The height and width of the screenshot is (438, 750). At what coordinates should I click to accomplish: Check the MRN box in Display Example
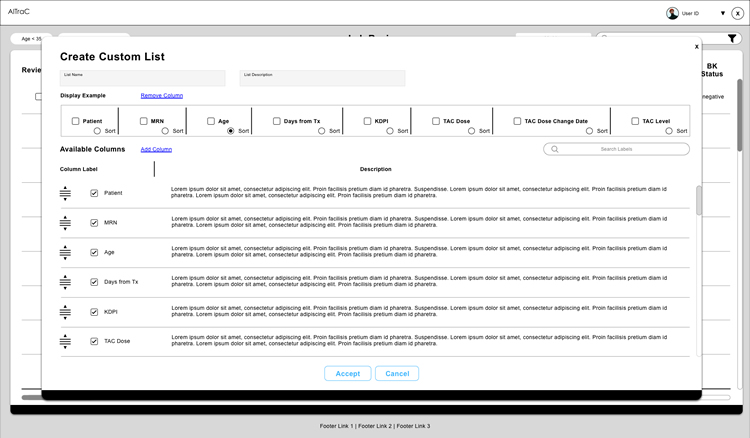[143, 121]
